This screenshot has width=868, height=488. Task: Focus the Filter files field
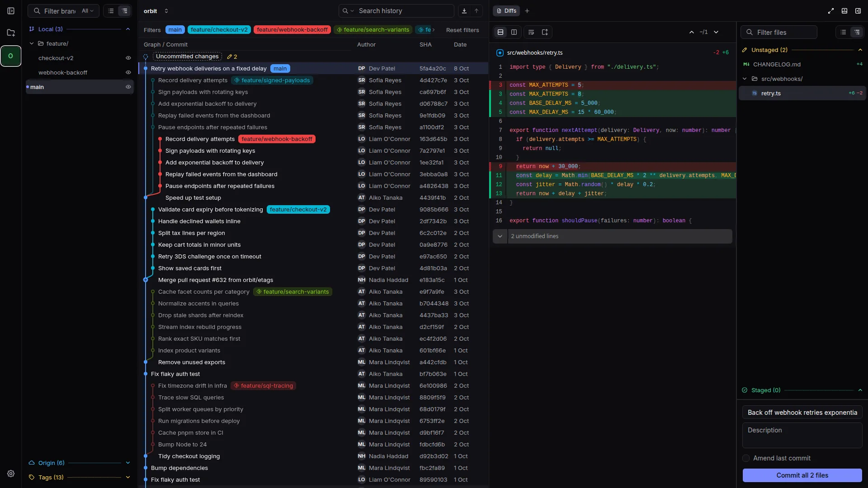point(779,32)
